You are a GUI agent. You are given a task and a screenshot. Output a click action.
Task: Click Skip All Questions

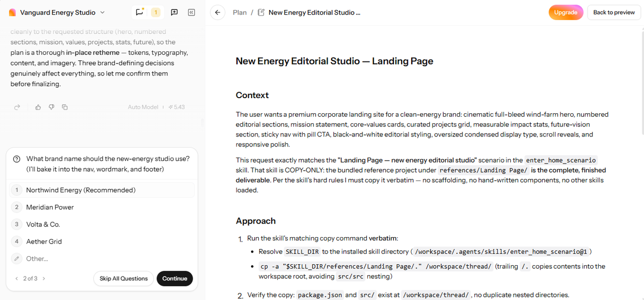[x=123, y=278]
